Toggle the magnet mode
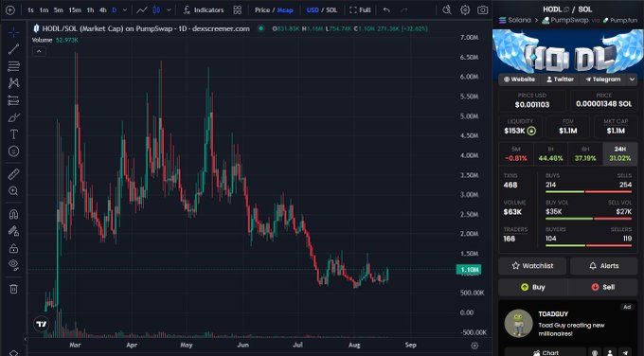The width and height of the screenshot is (644, 356). coord(13,214)
